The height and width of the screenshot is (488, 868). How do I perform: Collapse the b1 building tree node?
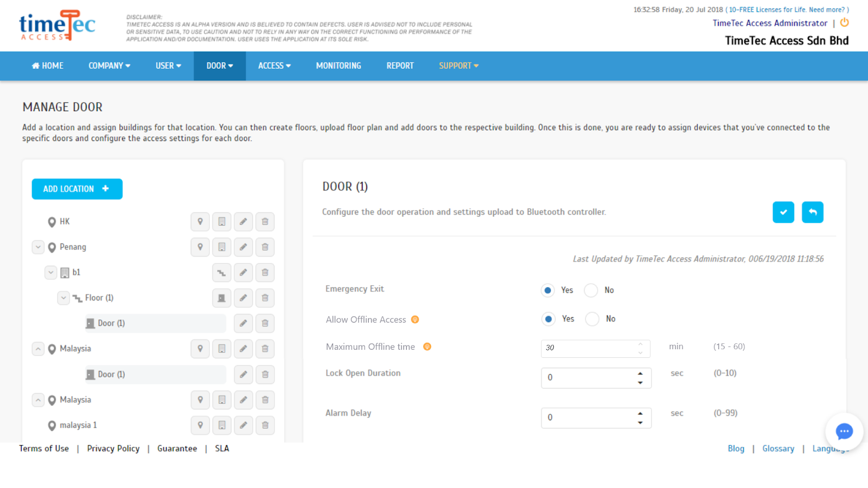[x=50, y=272]
